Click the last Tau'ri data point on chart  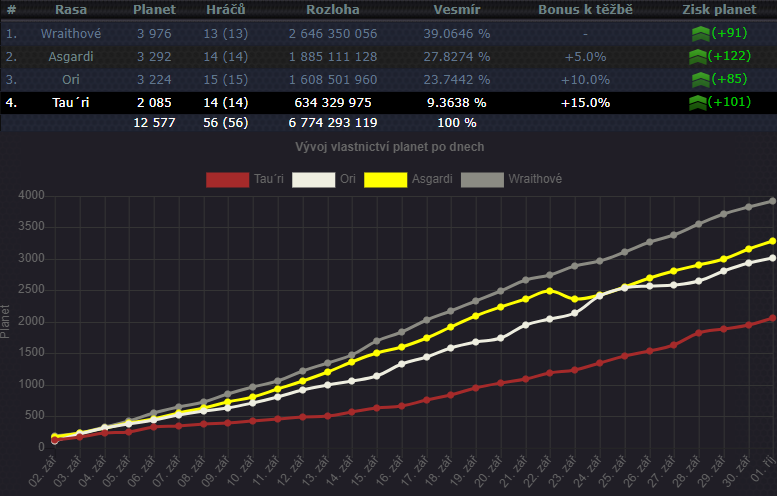(772, 318)
